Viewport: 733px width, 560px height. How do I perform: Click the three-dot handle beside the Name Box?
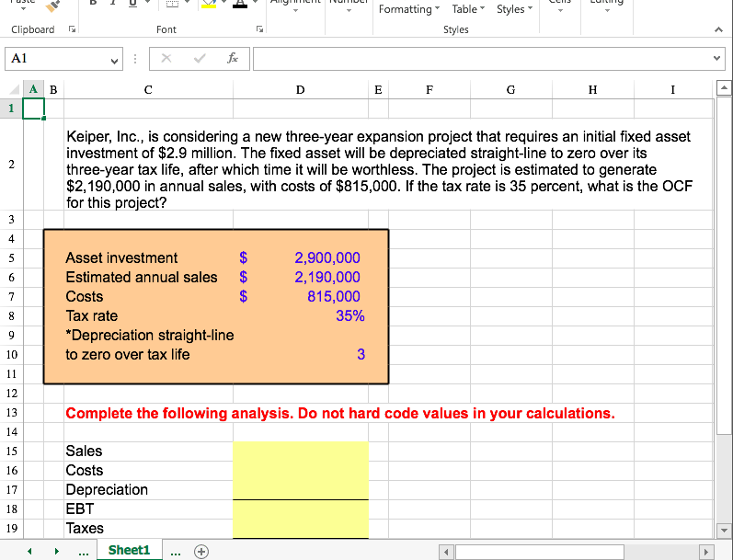(x=135, y=59)
